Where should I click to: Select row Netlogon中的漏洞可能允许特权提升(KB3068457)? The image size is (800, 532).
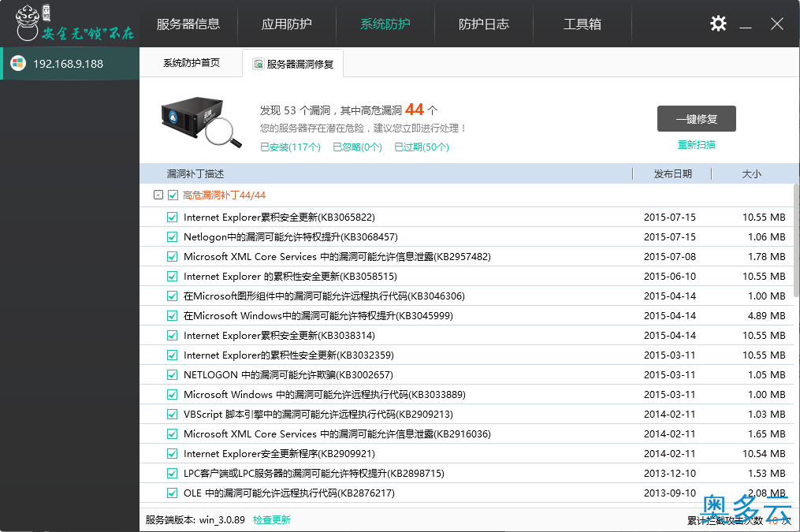coord(467,236)
